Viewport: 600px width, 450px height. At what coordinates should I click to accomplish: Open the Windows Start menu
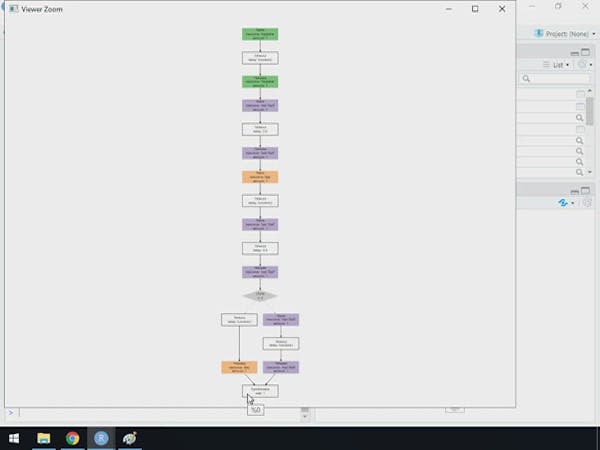[14, 438]
